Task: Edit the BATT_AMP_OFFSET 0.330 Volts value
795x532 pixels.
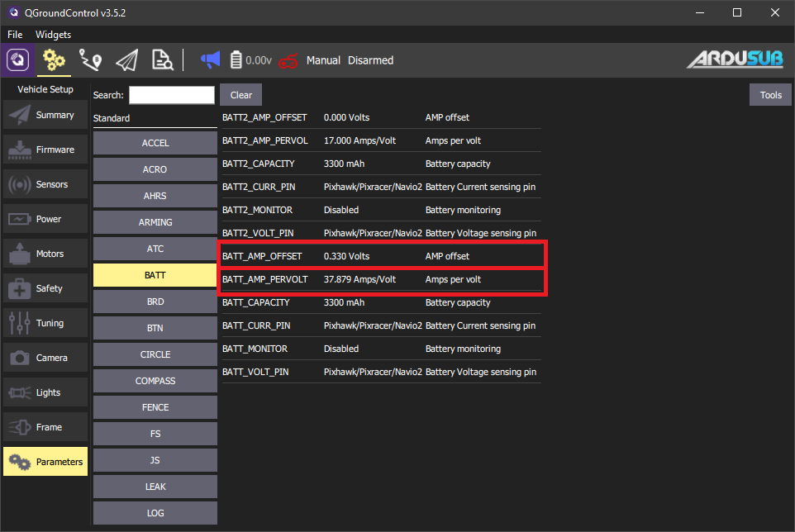Action: (347, 256)
